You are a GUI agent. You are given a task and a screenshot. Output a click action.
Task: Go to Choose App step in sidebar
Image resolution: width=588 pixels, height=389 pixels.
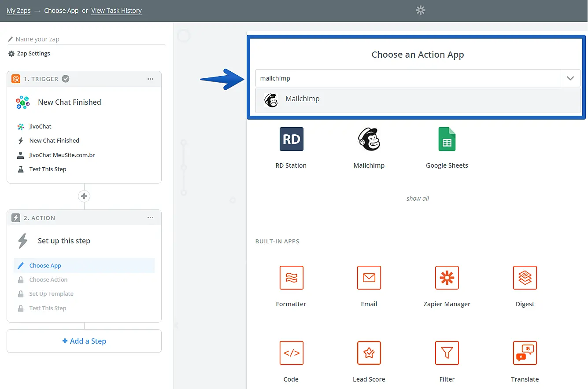coord(45,266)
